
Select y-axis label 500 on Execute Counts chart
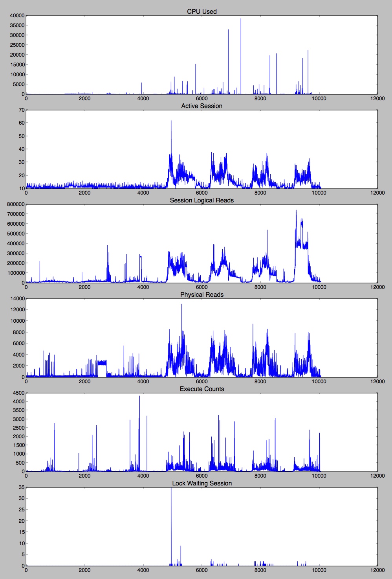(x=20, y=463)
